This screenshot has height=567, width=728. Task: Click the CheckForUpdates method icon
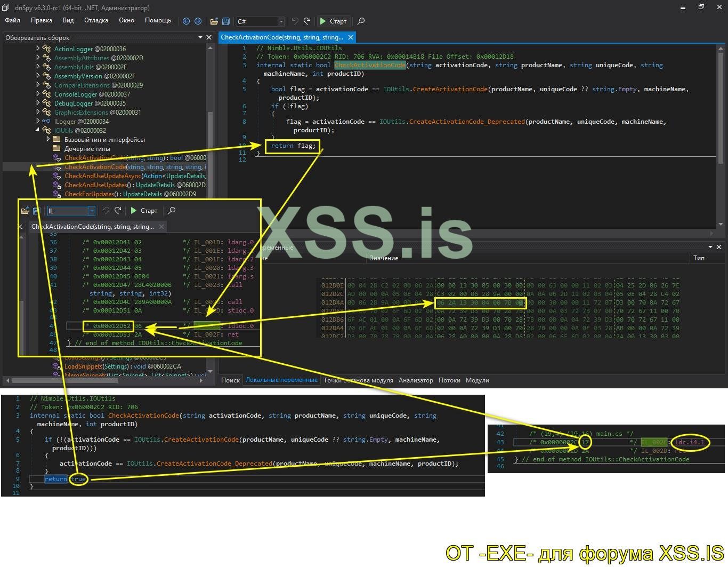click(x=57, y=194)
